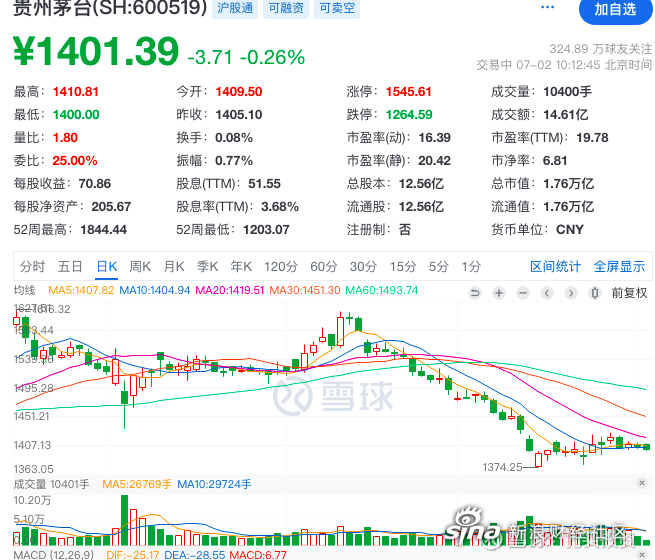
Task: Select the 日K tab
Action: pos(107,266)
